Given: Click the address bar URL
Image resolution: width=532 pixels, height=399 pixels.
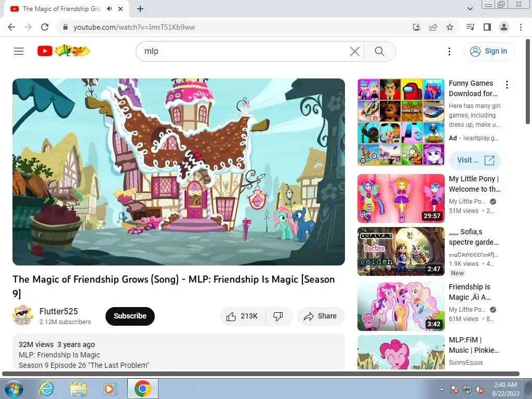Looking at the screenshot, I should (x=134, y=27).
